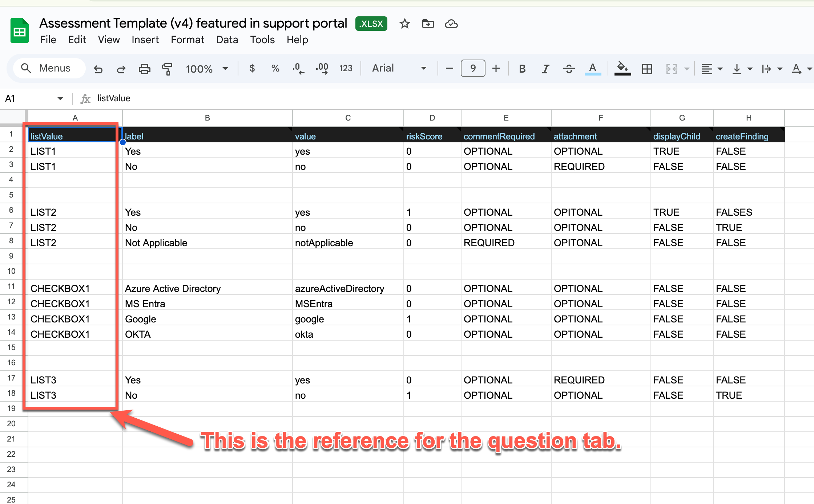Image resolution: width=814 pixels, height=504 pixels.
Task: Open the Data menu
Action: (227, 40)
